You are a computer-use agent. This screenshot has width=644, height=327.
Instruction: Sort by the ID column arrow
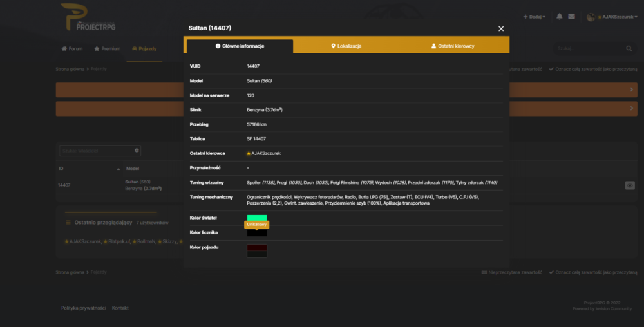[118, 169]
